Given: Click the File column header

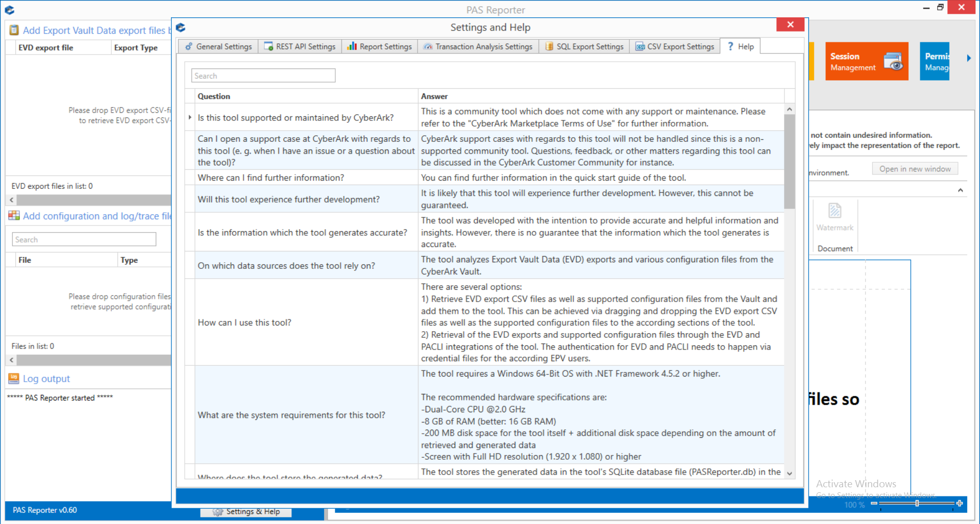Looking at the screenshot, I should 66,260.
